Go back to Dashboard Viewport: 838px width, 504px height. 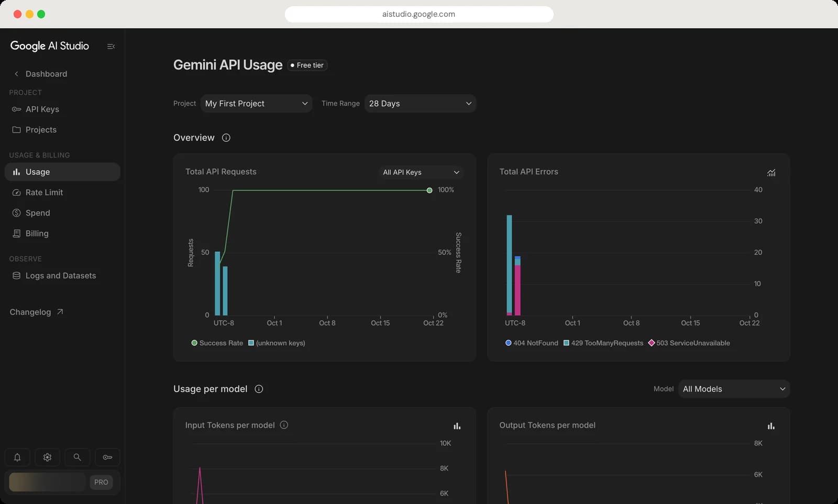click(x=46, y=74)
